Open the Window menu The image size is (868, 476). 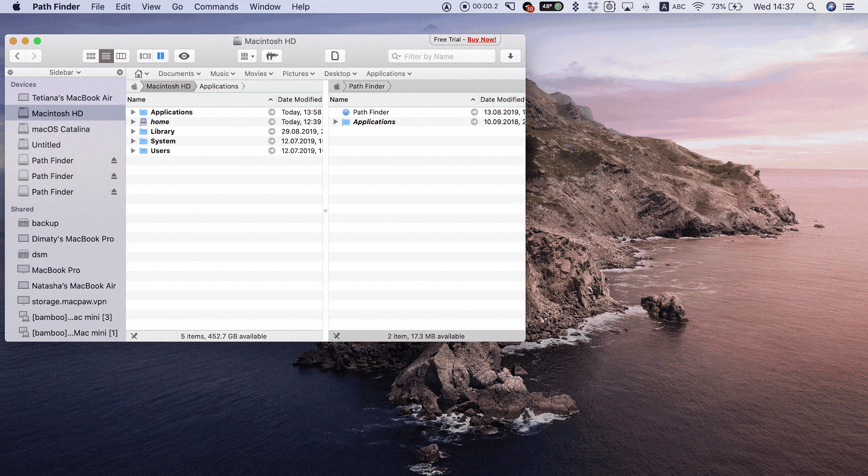265,7
